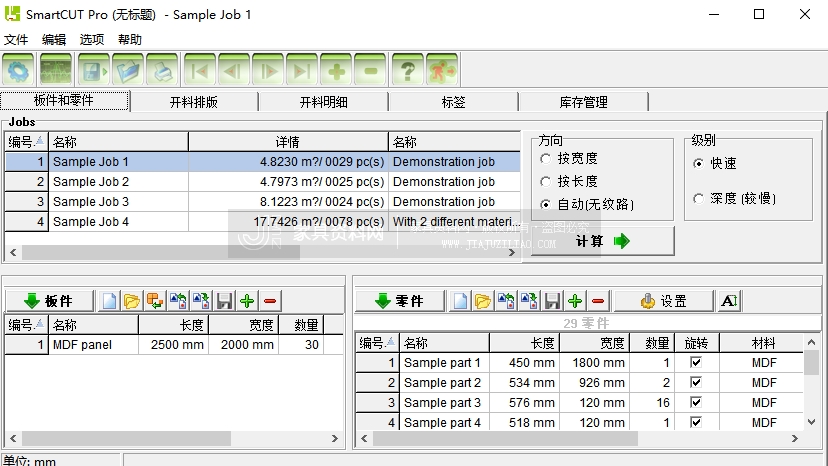Sort parts by 编号 column header
This screenshot has height=466, width=828.
(x=377, y=343)
